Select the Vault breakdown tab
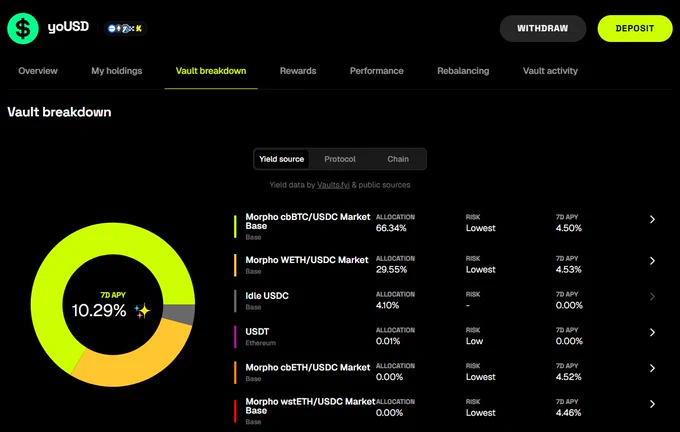The height and width of the screenshot is (432, 680). click(x=211, y=71)
